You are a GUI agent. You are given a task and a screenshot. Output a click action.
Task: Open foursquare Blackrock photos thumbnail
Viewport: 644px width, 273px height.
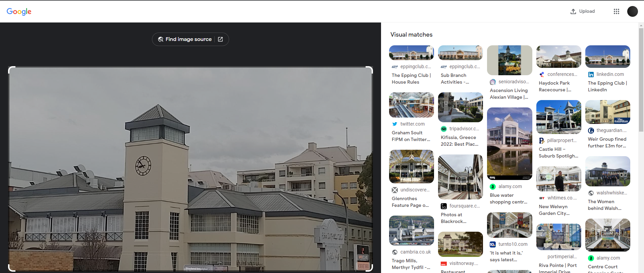[461, 177]
